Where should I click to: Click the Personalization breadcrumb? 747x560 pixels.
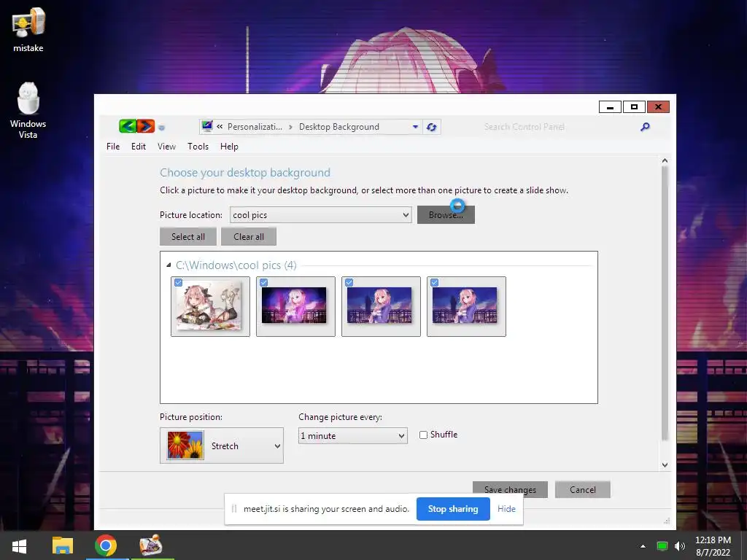point(255,127)
